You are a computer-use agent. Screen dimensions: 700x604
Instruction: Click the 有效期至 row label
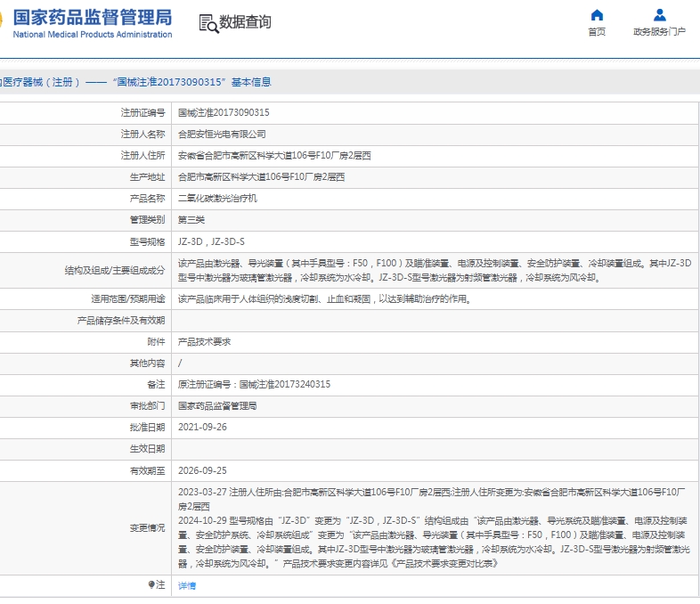(x=147, y=470)
